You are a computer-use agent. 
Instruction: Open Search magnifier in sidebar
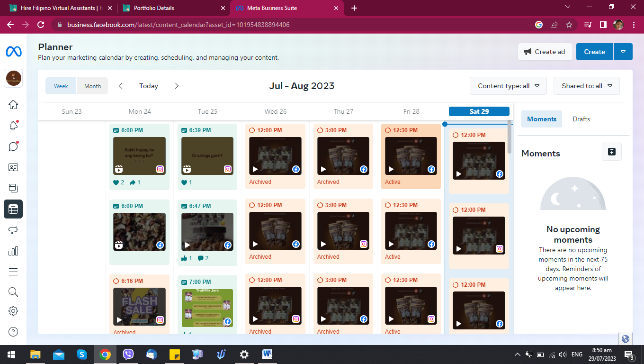[13, 291]
